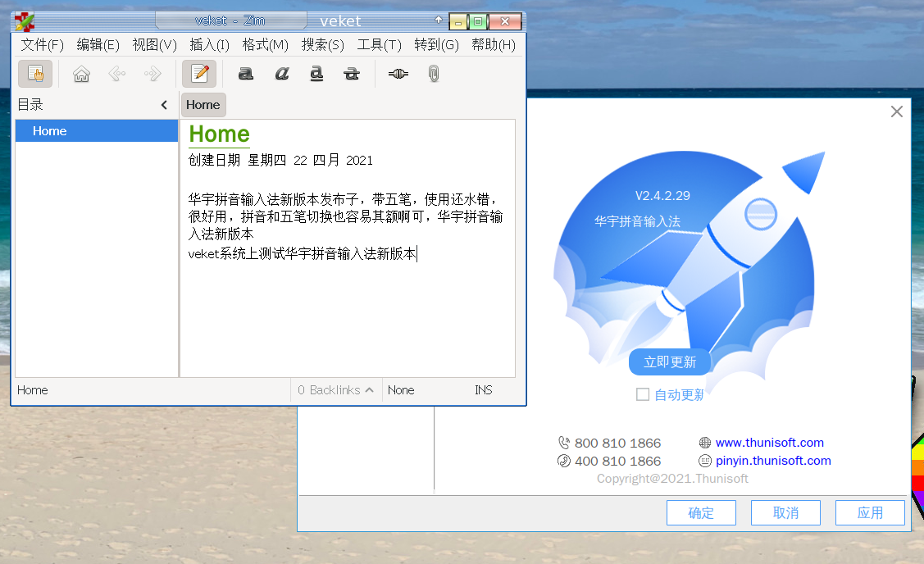924x564 pixels.
Task: Insert link toolbar icon
Action: (x=398, y=74)
